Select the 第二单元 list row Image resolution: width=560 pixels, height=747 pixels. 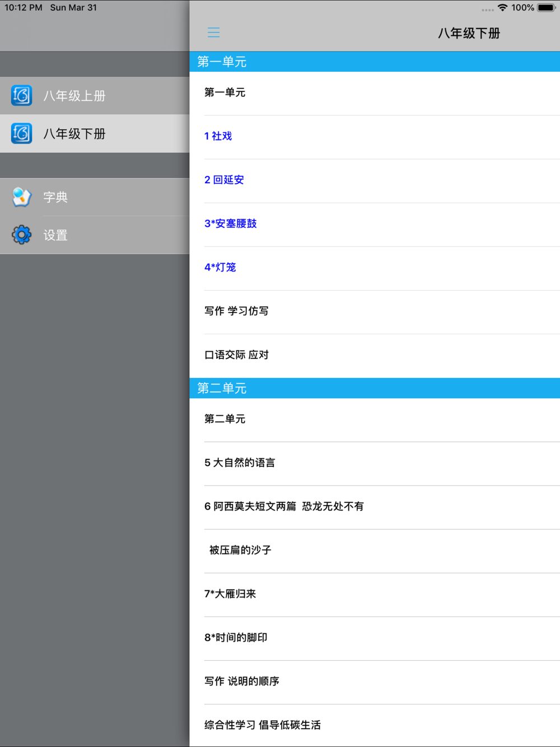coord(375,420)
